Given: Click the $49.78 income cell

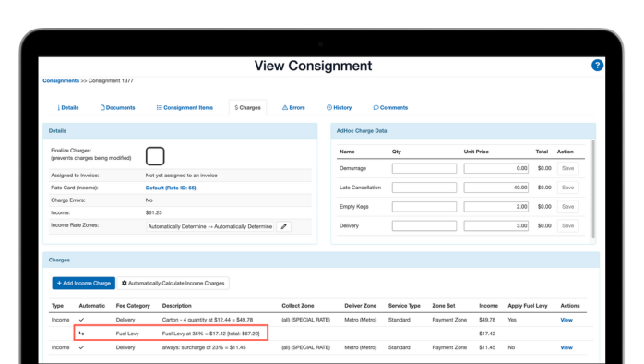Looking at the screenshot, I should click(x=487, y=320).
